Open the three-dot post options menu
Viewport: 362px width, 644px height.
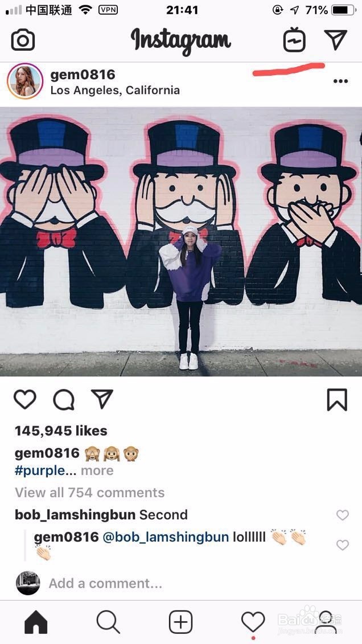click(341, 81)
